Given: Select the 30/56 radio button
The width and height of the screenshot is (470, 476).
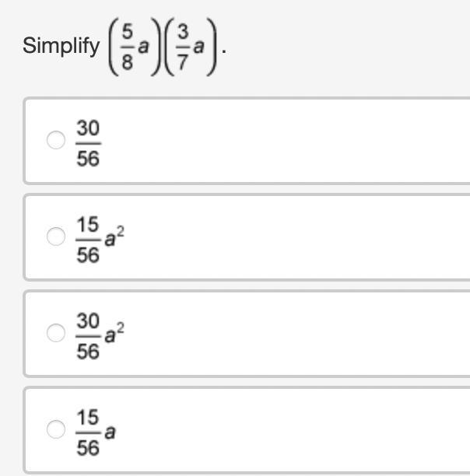Looking at the screenshot, I should [56, 141].
